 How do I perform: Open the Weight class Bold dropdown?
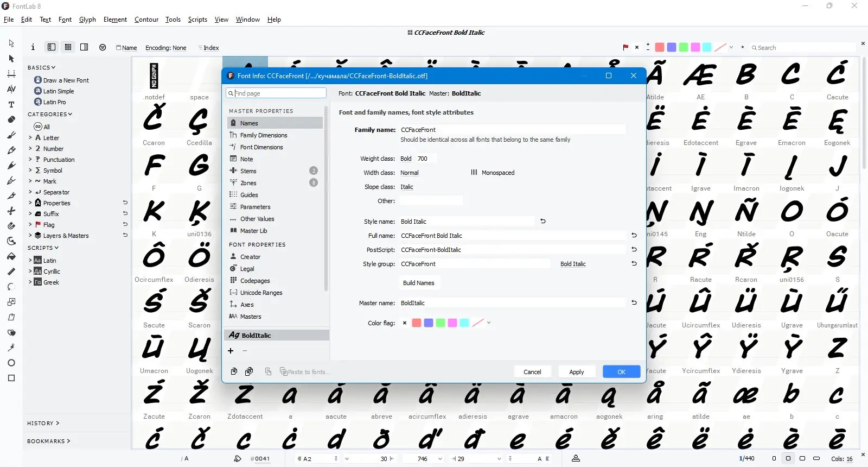point(406,159)
